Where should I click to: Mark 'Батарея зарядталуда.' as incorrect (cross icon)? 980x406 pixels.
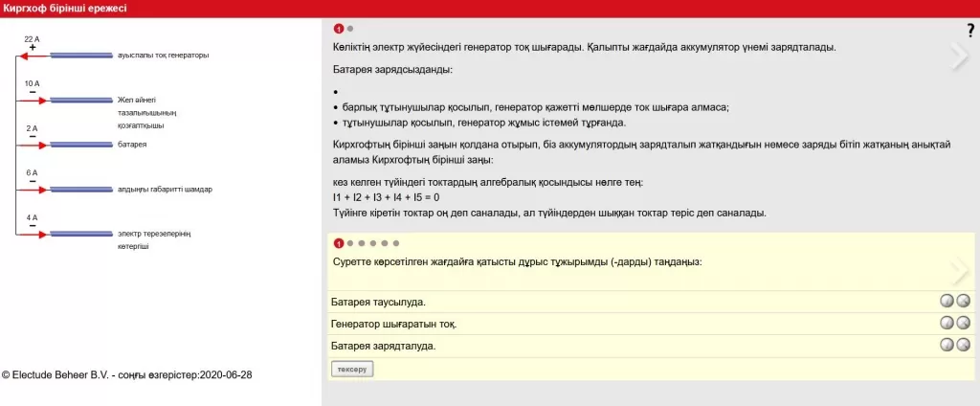point(963,345)
